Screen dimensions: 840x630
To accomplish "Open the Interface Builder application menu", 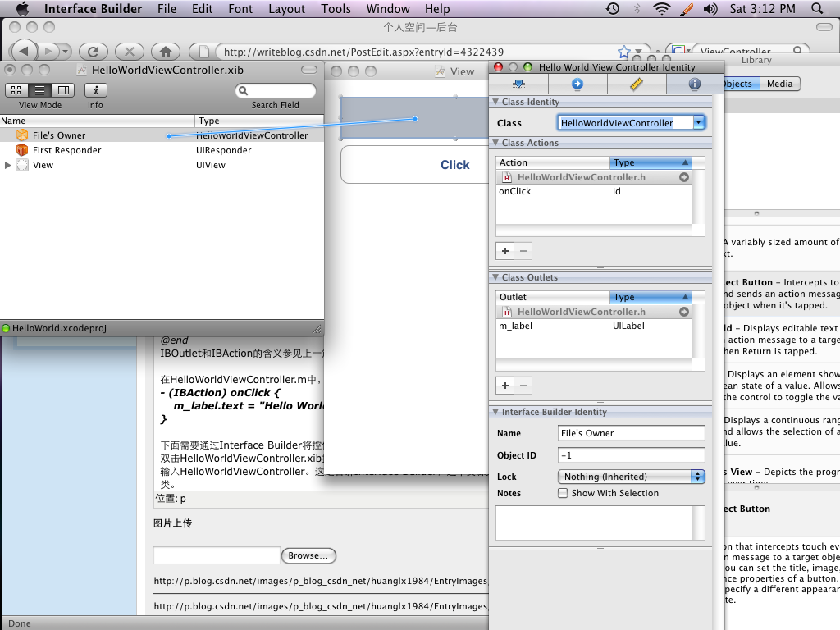I will (94, 8).
